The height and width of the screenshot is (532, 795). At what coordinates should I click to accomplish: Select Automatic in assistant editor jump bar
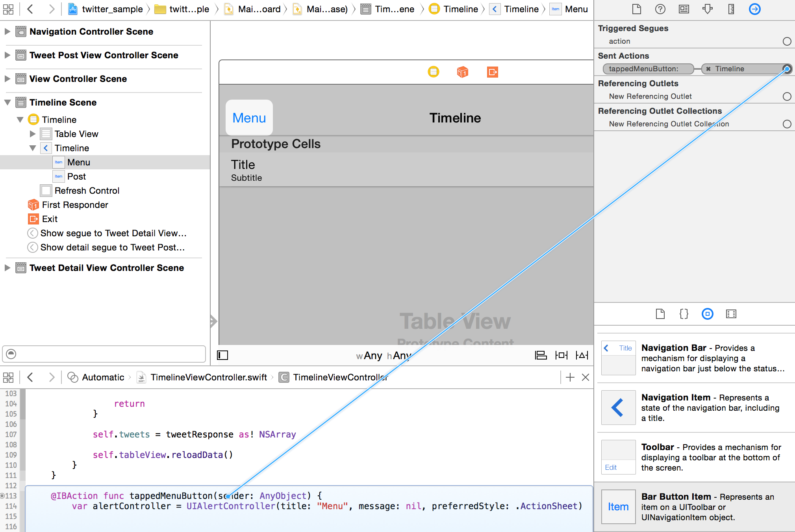(103, 377)
